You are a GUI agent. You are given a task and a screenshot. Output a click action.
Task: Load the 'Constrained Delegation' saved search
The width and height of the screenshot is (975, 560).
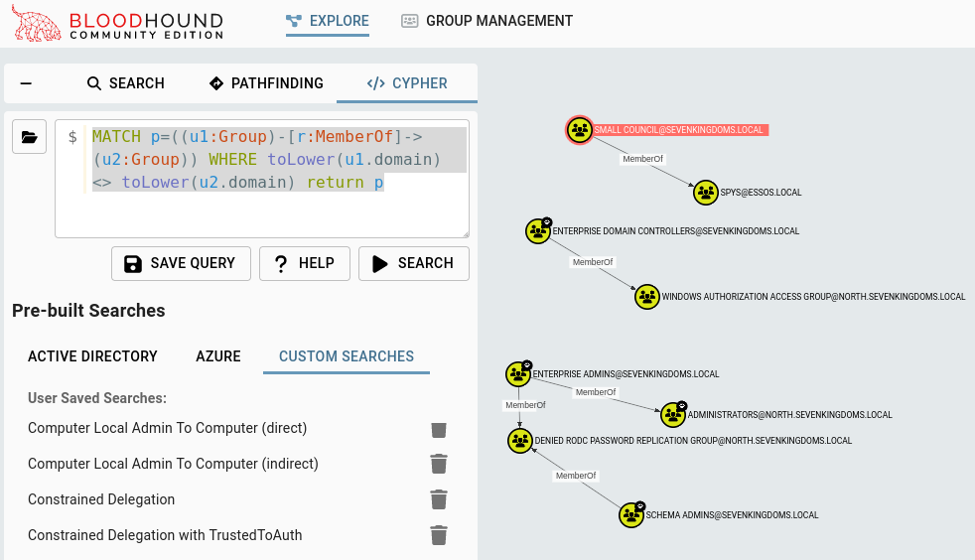101,499
